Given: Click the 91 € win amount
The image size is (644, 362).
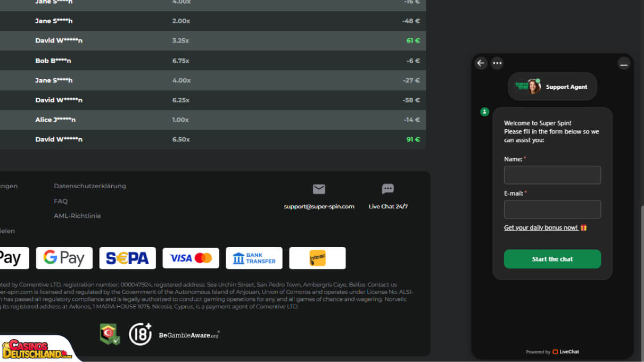Looking at the screenshot, I should click(x=413, y=139).
